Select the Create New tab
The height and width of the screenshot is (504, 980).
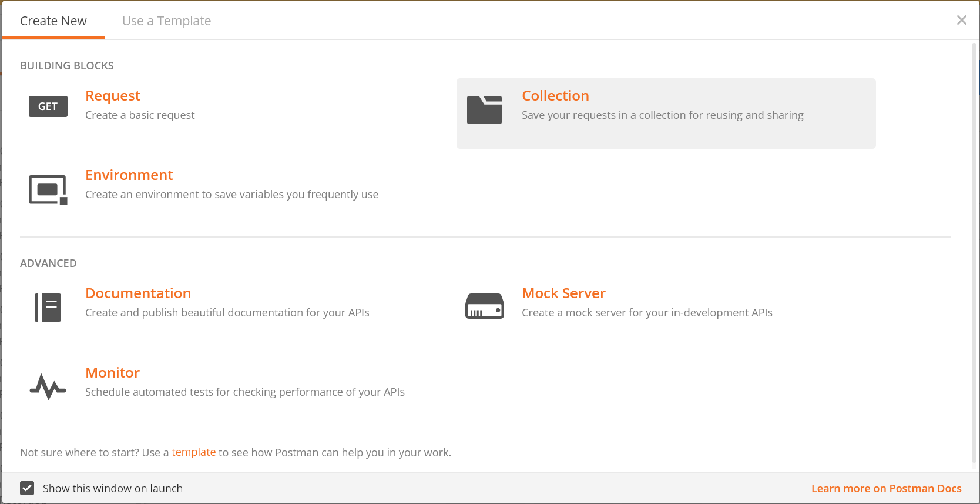(53, 21)
